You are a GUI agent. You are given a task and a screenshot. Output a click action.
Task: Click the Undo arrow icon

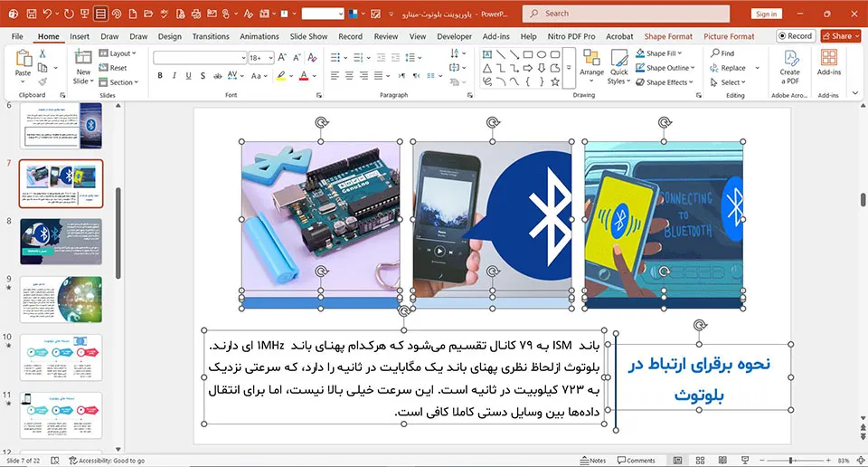[x=48, y=14]
